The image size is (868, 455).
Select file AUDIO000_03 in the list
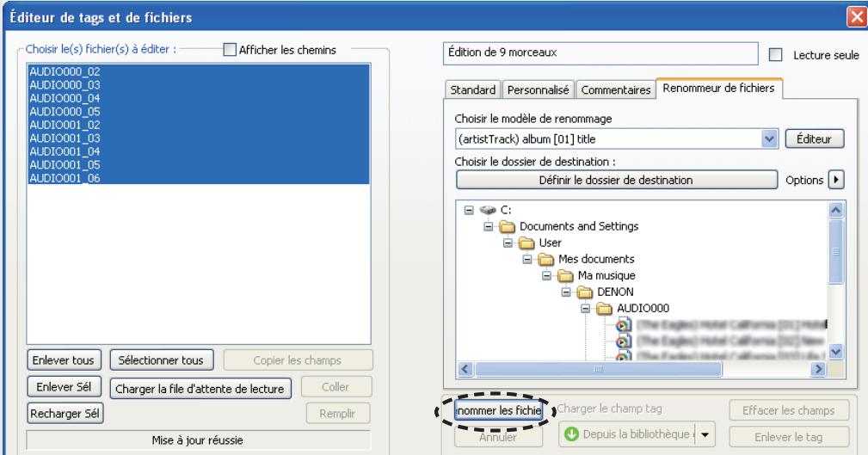199,84
